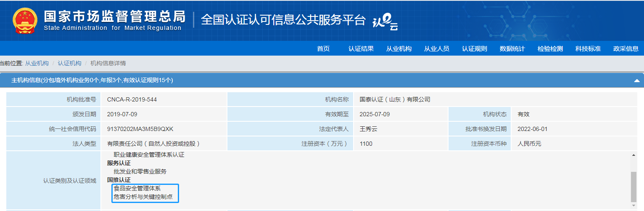The width and height of the screenshot is (644, 211).
Task: Click the 机构批准号 label cell
Action: [x=53, y=100]
